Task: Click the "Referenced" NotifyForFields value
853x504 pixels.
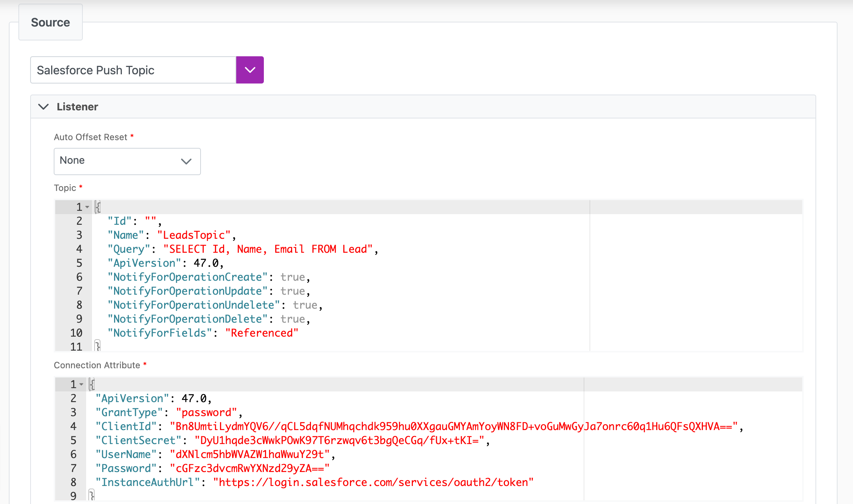Action: click(x=262, y=333)
